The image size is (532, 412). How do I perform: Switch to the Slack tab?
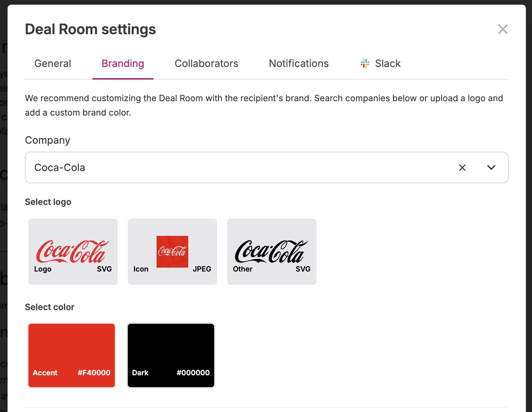coord(380,64)
